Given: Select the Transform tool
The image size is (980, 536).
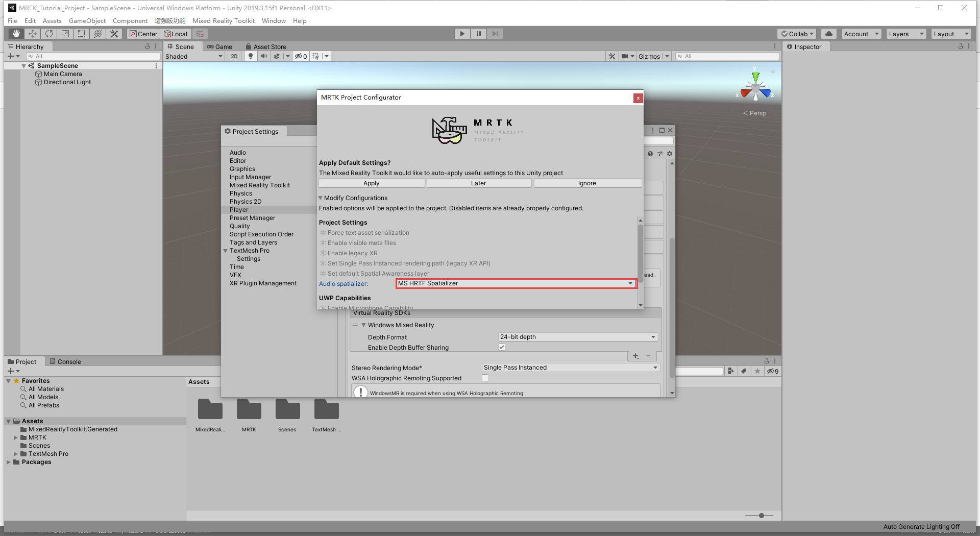Looking at the screenshot, I should pos(98,34).
